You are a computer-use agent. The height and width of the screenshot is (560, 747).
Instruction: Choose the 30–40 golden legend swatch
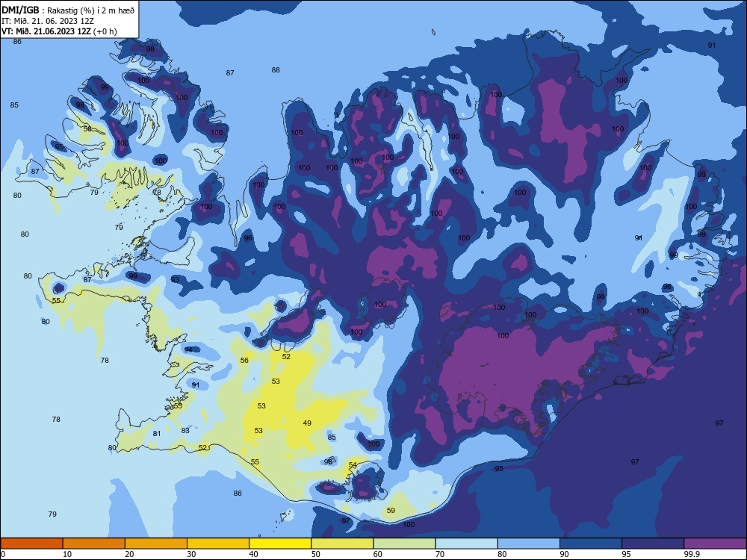click(218, 544)
